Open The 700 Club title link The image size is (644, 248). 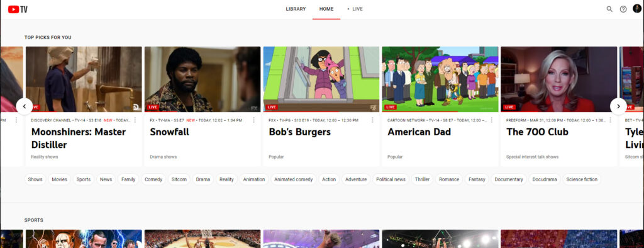(x=537, y=132)
